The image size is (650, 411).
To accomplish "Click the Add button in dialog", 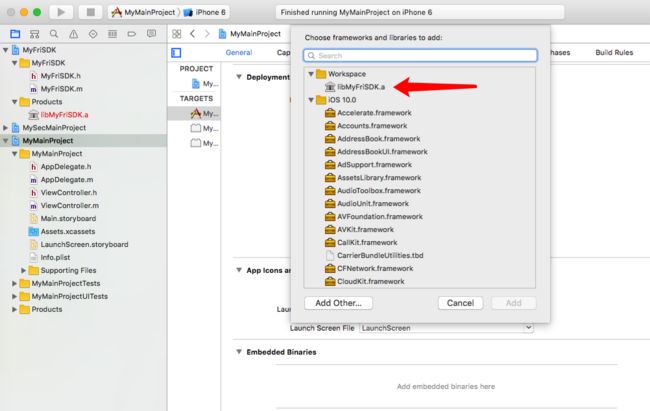I will 514,303.
